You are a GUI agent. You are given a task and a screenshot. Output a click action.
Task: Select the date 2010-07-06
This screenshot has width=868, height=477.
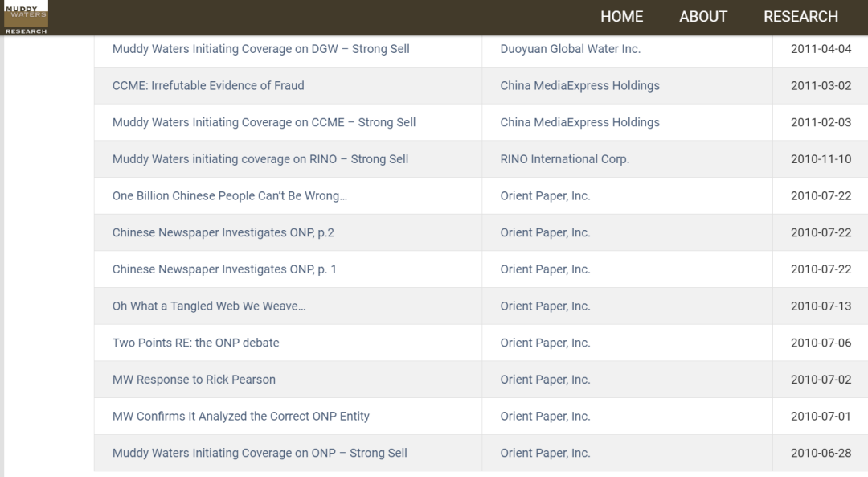(x=821, y=343)
